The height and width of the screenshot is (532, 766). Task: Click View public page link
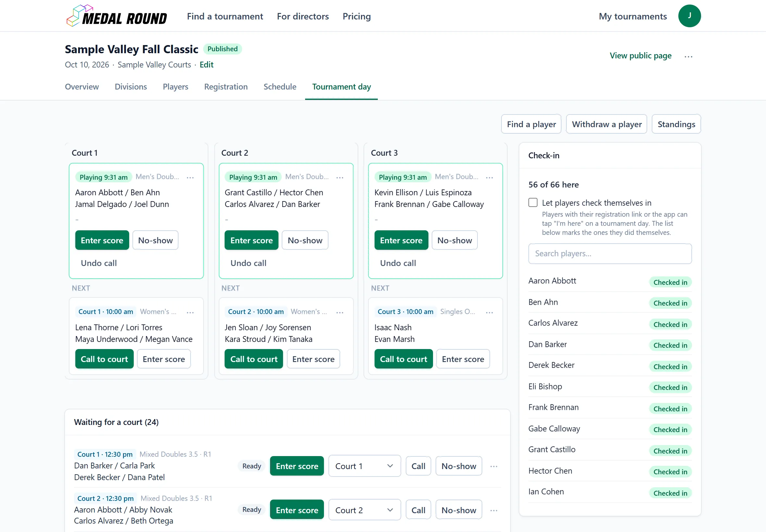[x=640, y=56]
